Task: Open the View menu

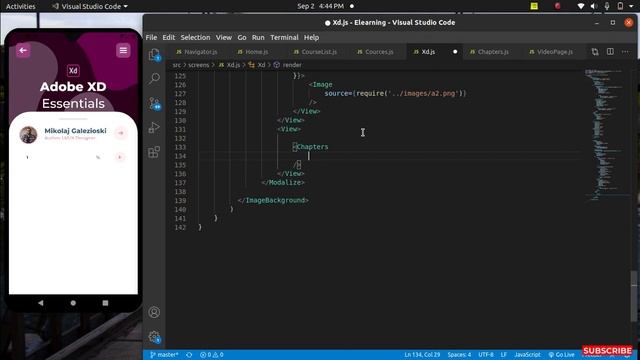Action: (x=224, y=37)
